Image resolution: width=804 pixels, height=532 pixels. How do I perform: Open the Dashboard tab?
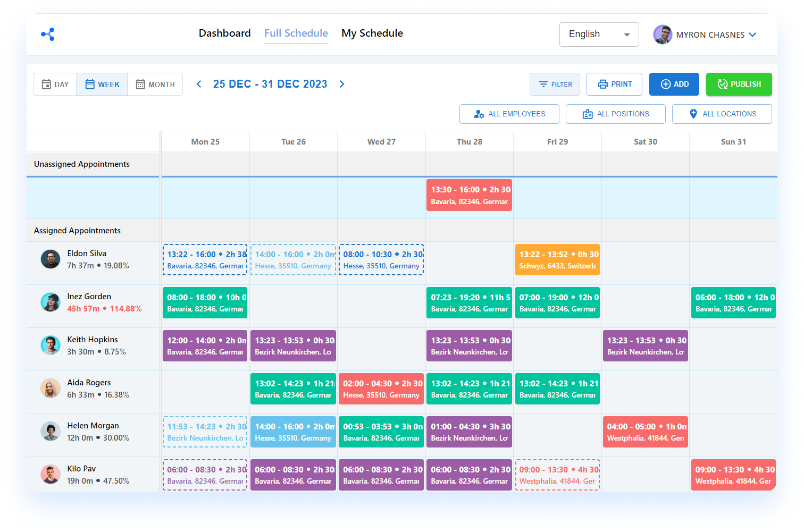click(224, 33)
